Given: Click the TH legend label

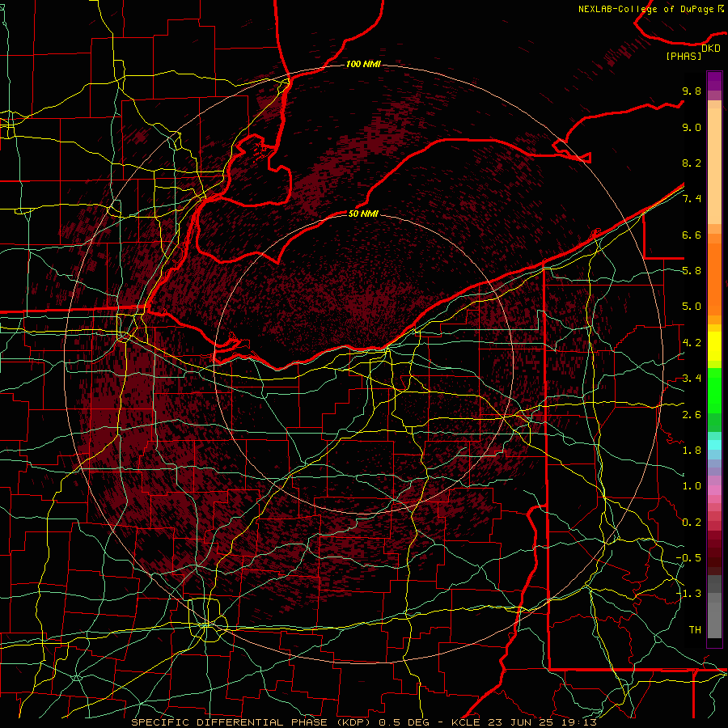Looking at the screenshot, I should point(695,630).
